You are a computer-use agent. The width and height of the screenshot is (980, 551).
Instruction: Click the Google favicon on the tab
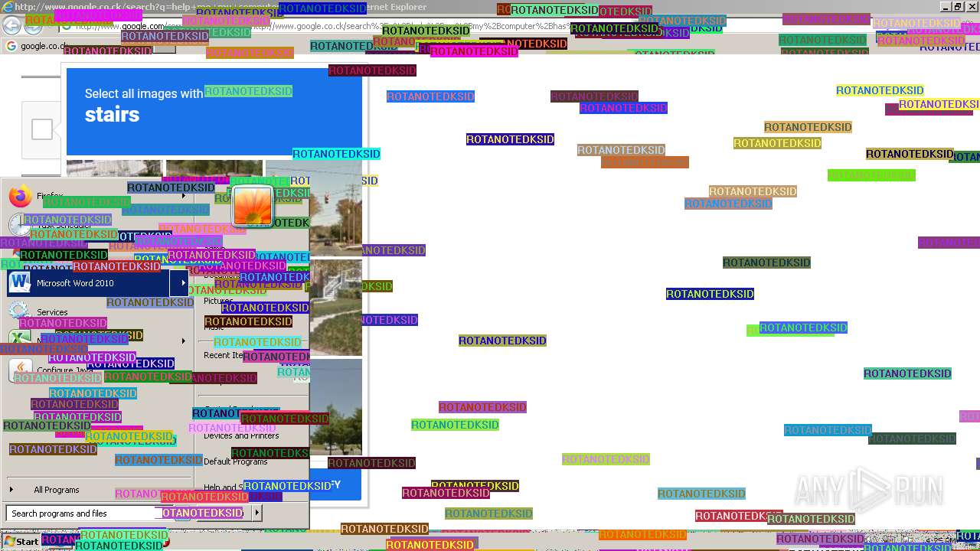(11, 46)
